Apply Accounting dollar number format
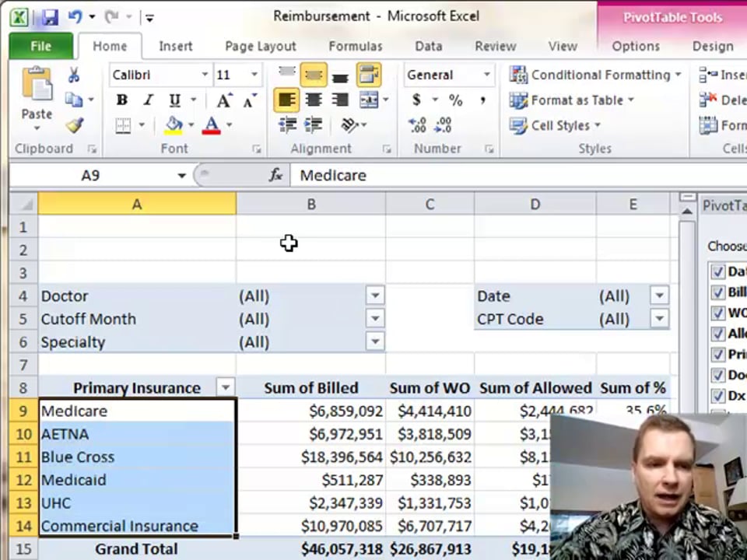The image size is (747, 560). pos(416,100)
